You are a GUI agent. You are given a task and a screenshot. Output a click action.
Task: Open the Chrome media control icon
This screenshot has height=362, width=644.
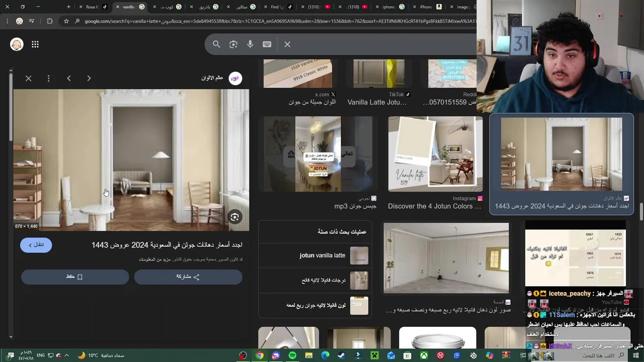coord(32,21)
